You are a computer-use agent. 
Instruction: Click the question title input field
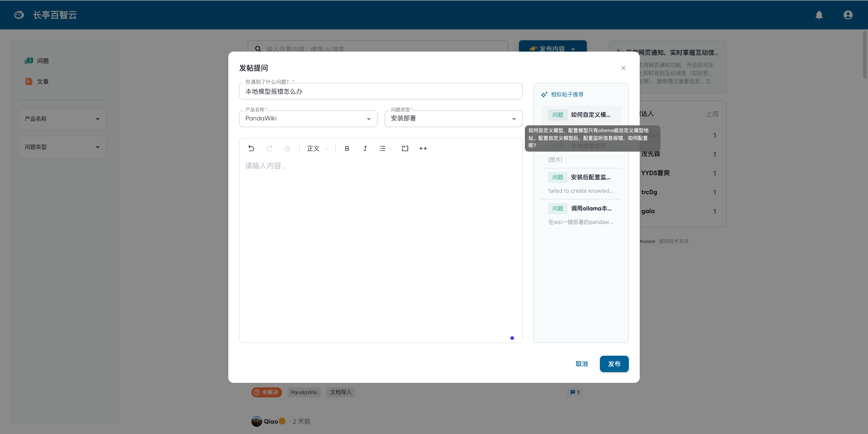pos(381,91)
